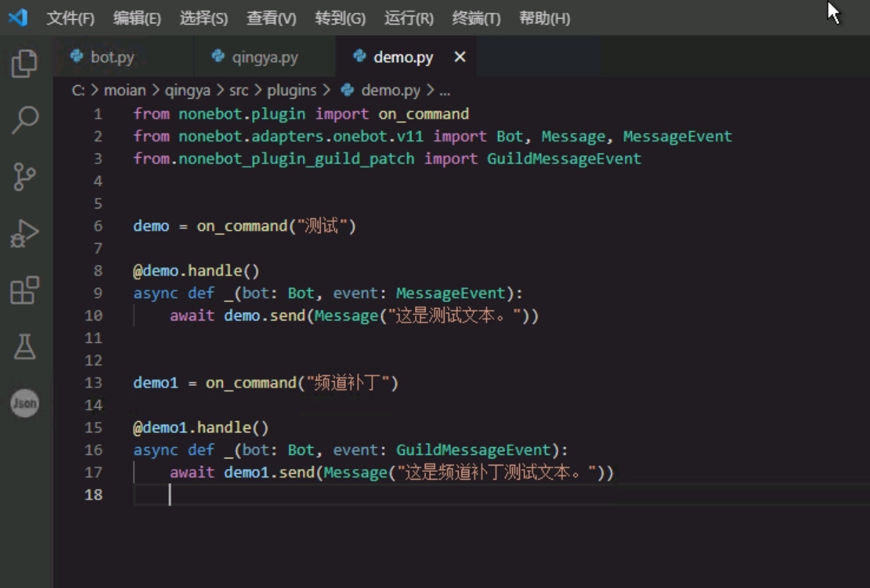The height and width of the screenshot is (588, 870).
Task: Open the 运行 menu
Action: (409, 19)
